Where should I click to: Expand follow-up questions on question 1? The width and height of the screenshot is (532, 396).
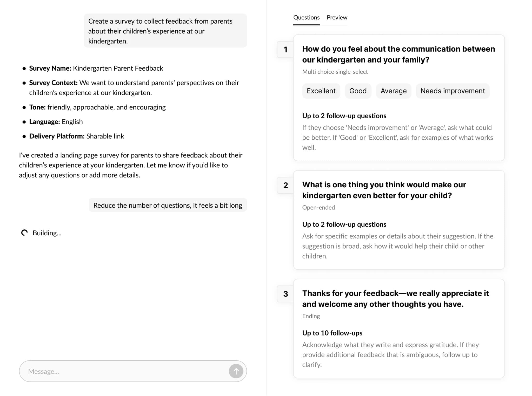(x=344, y=116)
